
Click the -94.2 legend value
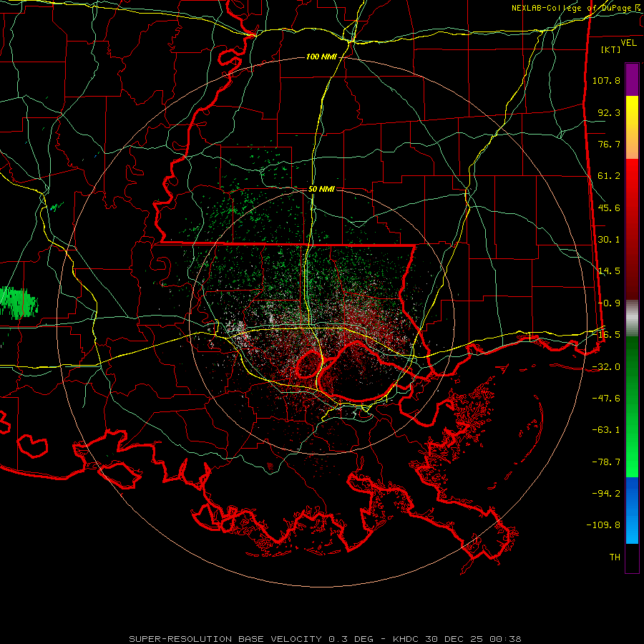pyautogui.click(x=606, y=494)
